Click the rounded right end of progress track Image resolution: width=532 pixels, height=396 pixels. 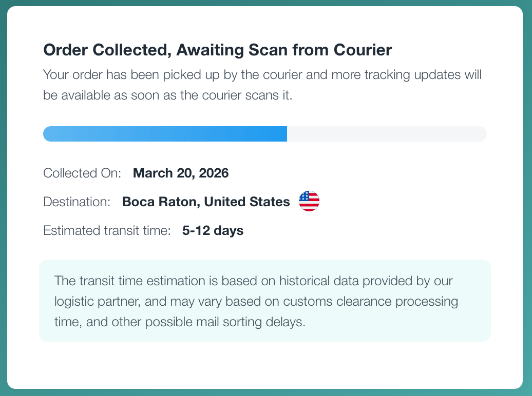click(x=483, y=134)
